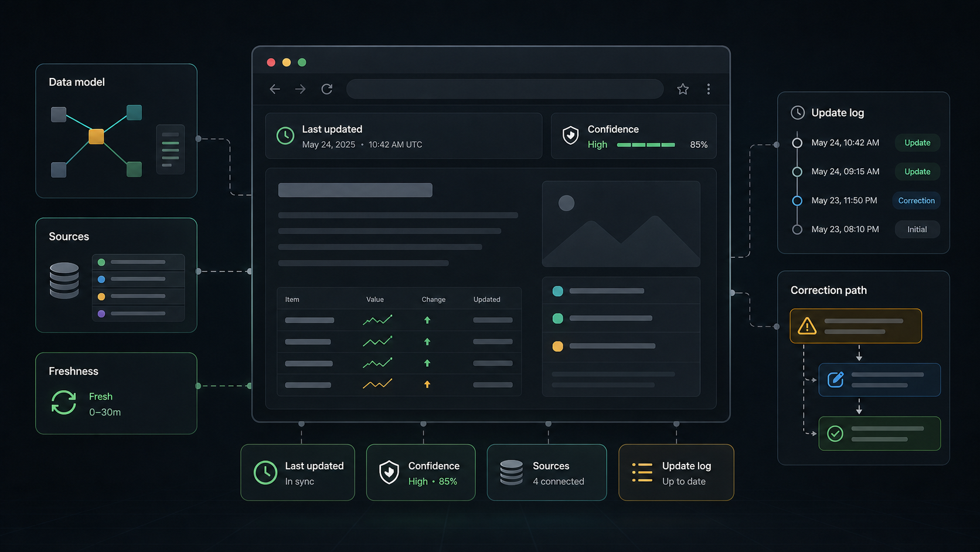980x552 pixels.
Task: Click the Data model panel title
Action: pyautogui.click(x=77, y=82)
